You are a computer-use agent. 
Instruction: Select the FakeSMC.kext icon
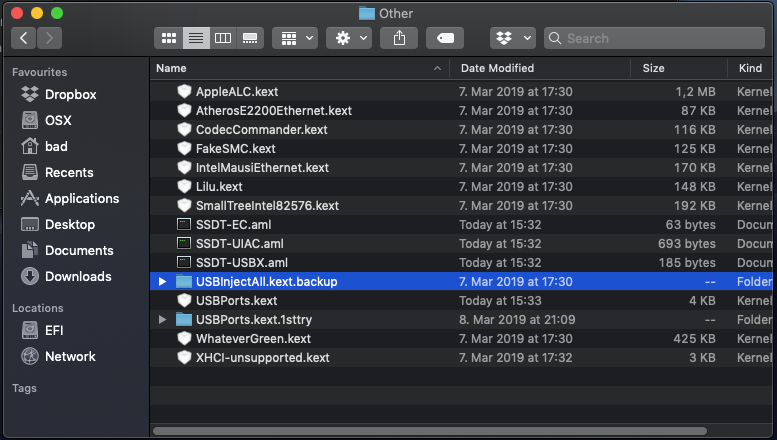[184, 148]
